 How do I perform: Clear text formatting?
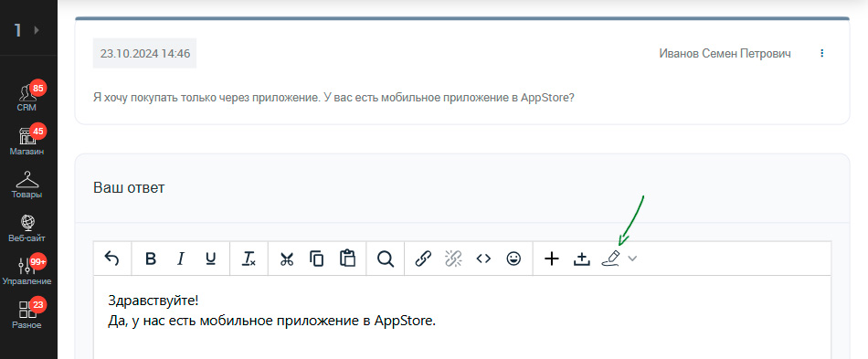(249, 259)
